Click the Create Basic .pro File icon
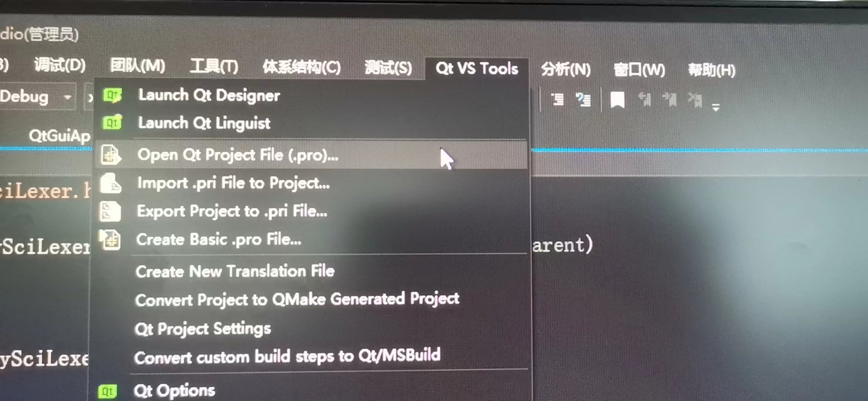This screenshot has width=868, height=401. [x=110, y=240]
